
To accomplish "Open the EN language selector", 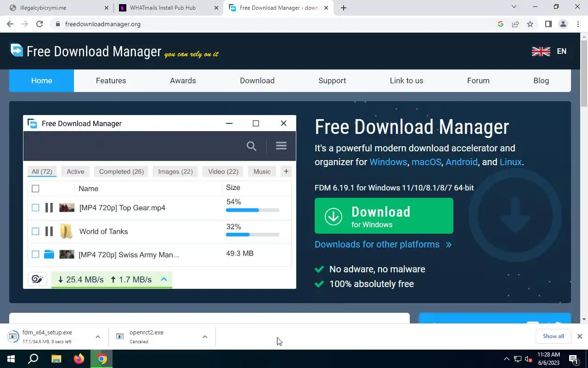I will 561,52.
